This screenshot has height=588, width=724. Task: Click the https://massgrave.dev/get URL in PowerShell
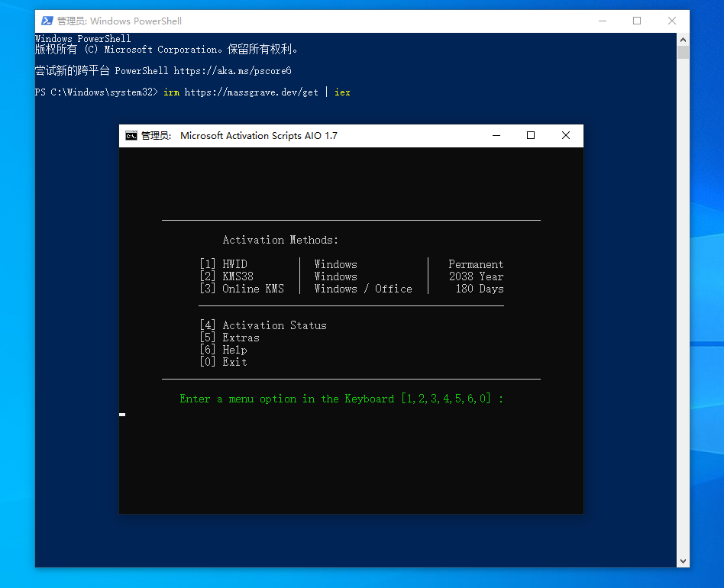click(x=251, y=92)
